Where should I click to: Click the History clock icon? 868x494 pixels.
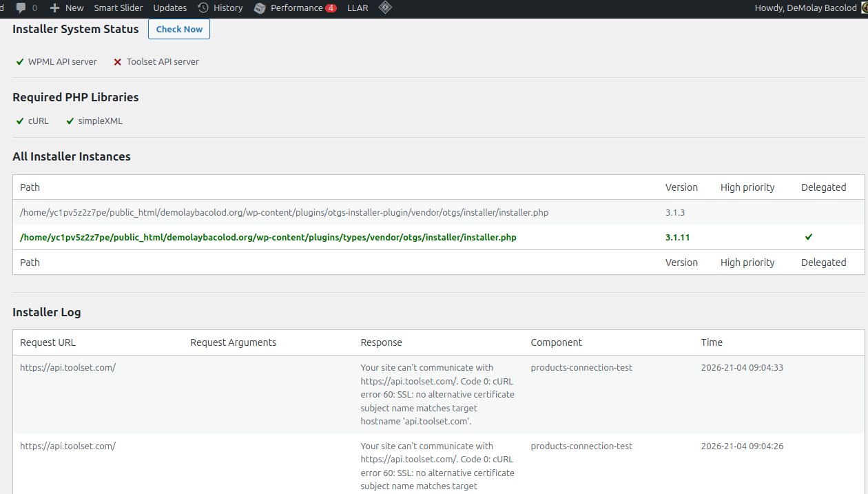[x=203, y=8]
